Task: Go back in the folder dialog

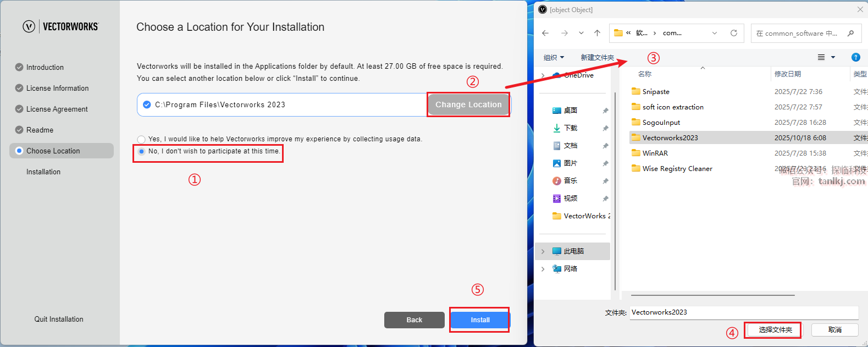Action: (545, 33)
